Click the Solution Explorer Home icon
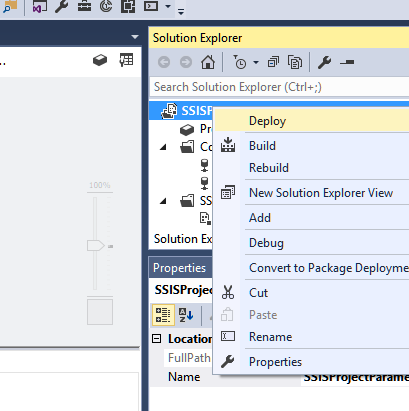This screenshot has height=411, width=409. pyautogui.click(x=208, y=62)
